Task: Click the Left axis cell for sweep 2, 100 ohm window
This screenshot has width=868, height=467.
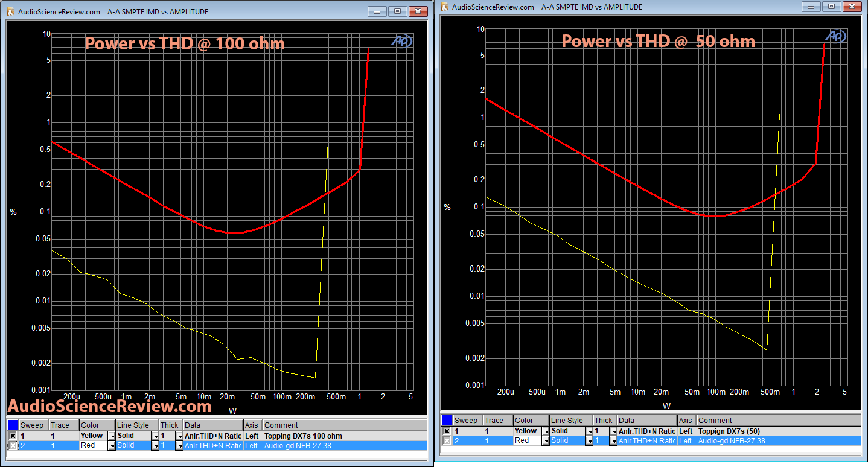Action: coord(253,445)
